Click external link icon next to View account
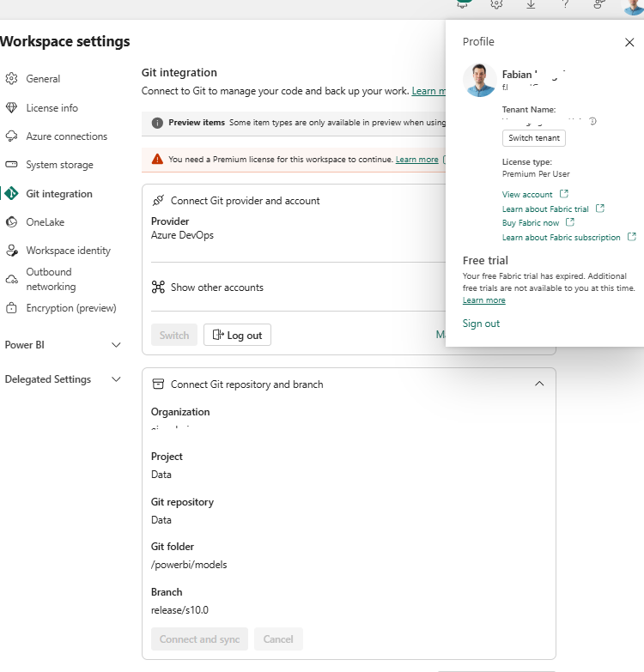This screenshot has height=672, width=644. 564,194
